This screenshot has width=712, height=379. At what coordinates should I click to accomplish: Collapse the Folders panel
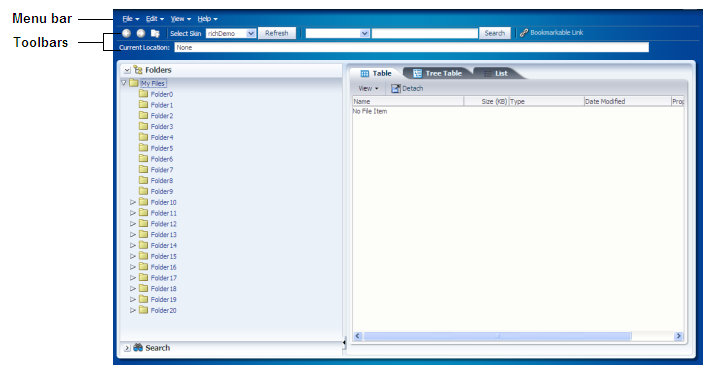pyautogui.click(x=127, y=70)
